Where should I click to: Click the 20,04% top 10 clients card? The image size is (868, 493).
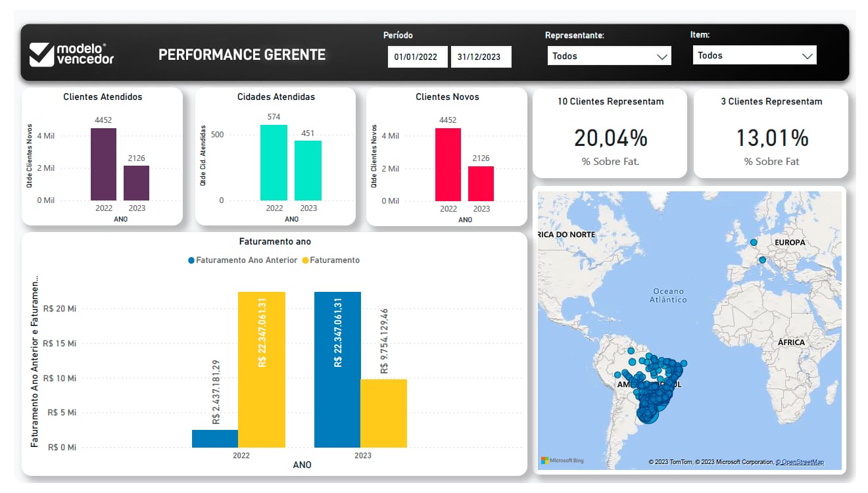(610, 134)
